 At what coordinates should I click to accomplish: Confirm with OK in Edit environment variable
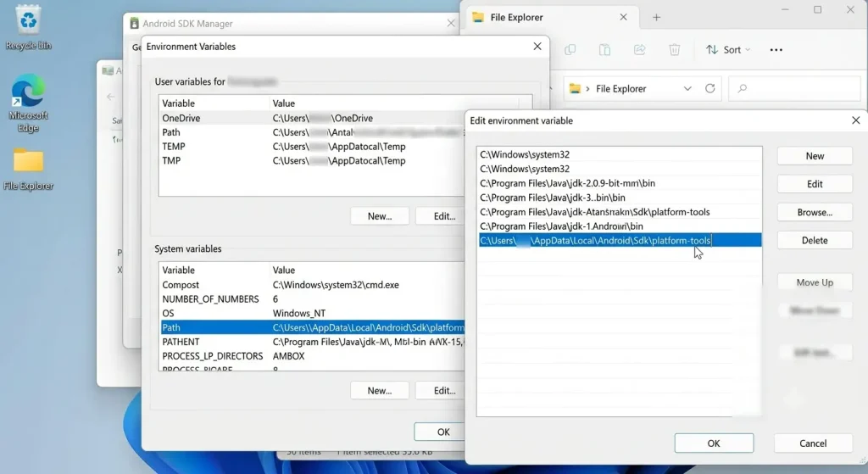pos(714,443)
